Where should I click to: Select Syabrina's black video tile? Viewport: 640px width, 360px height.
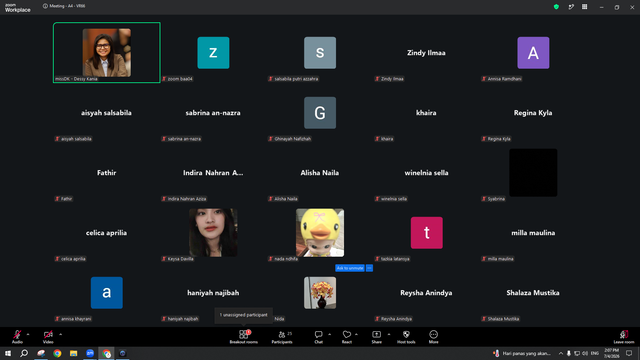point(533,173)
